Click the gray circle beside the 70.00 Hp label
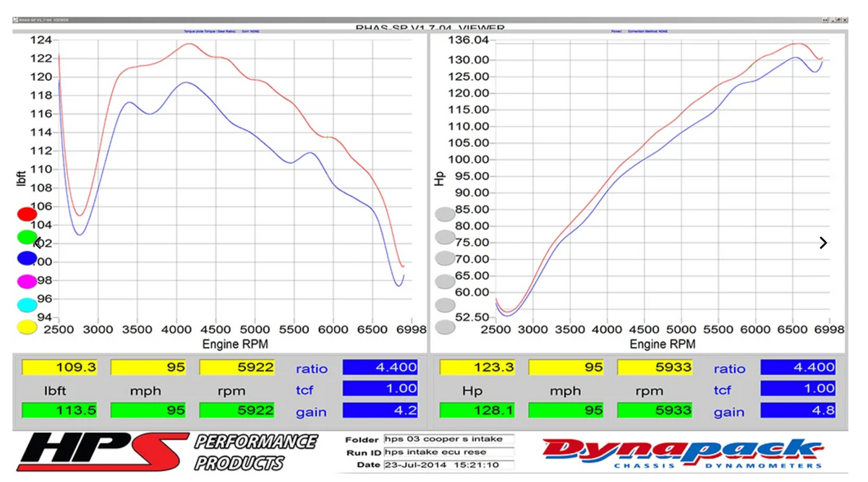868x482 pixels. point(446,259)
